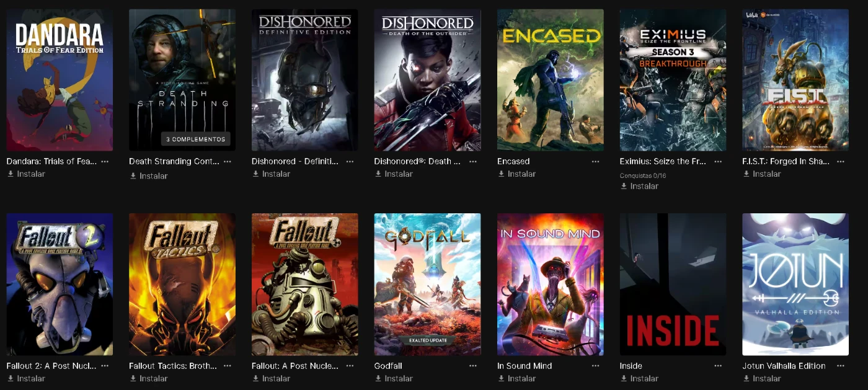Click download icon under In Sound Mind
The height and width of the screenshot is (390, 868).
pos(501,378)
